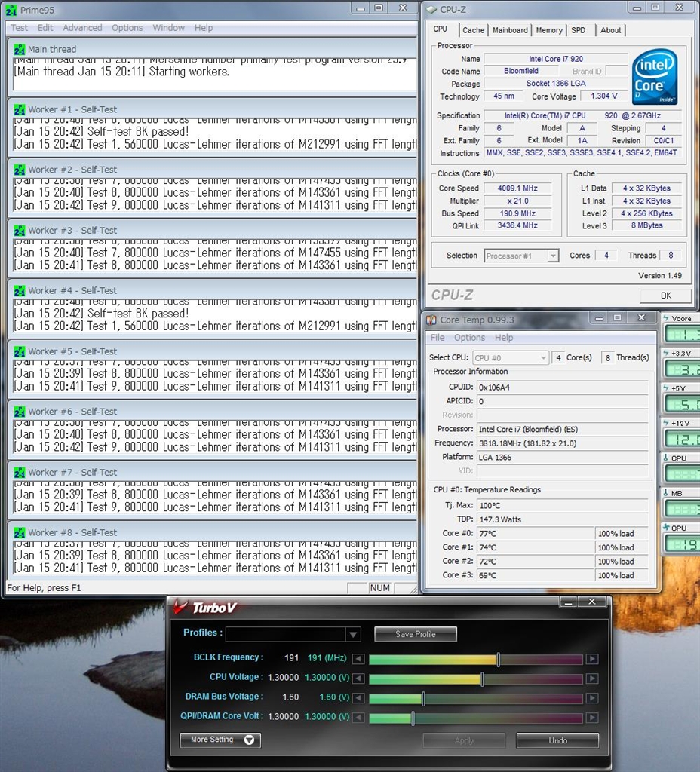Click the NUM indicator in Prime95 status bar
Screen dimensions: 700x772
coord(380,588)
